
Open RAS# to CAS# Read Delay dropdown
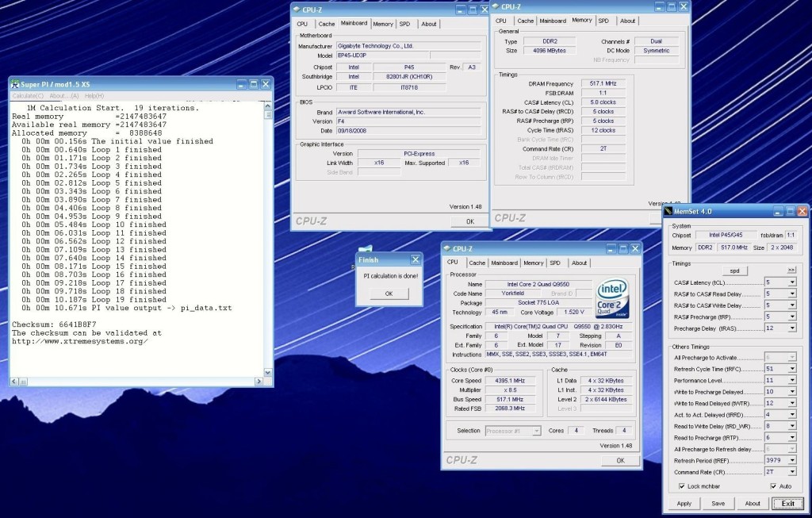(x=792, y=294)
